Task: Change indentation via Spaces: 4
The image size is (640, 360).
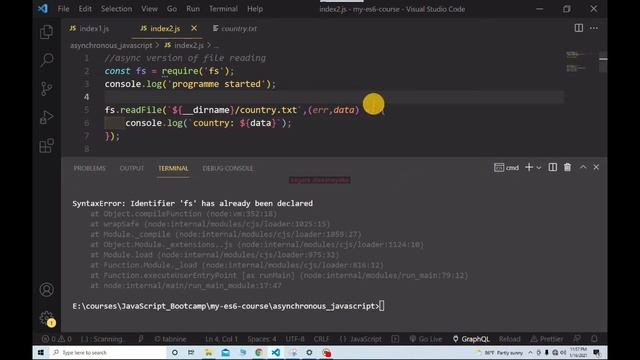Action: pyautogui.click(x=262, y=339)
